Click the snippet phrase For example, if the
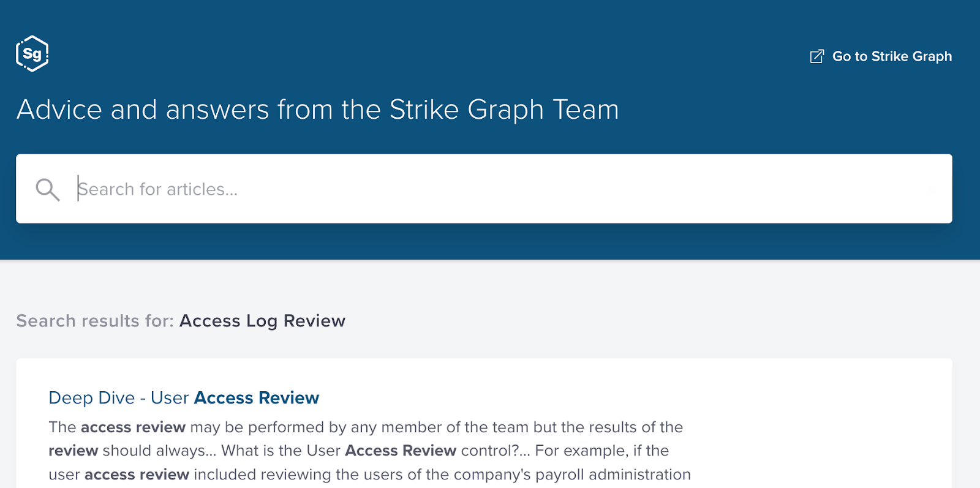The image size is (980, 488). coord(602,451)
